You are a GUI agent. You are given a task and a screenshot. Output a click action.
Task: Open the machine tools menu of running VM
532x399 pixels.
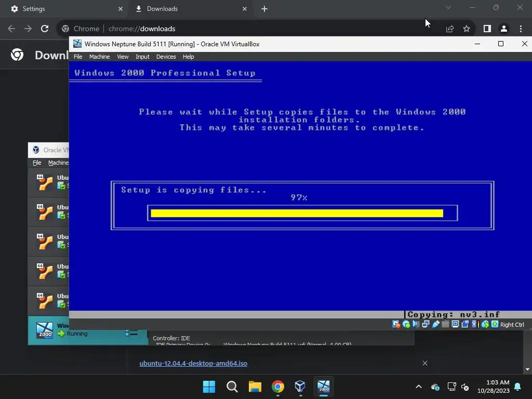[131, 334]
